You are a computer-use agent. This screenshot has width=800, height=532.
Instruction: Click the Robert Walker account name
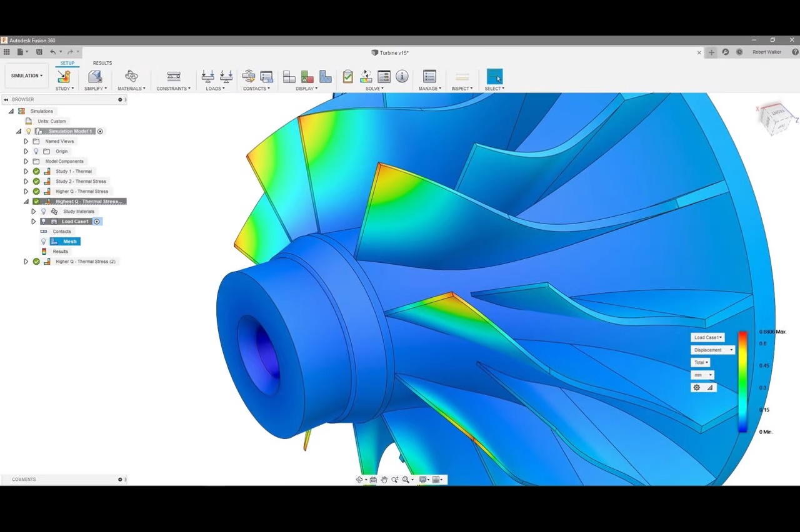coord(766,52)
